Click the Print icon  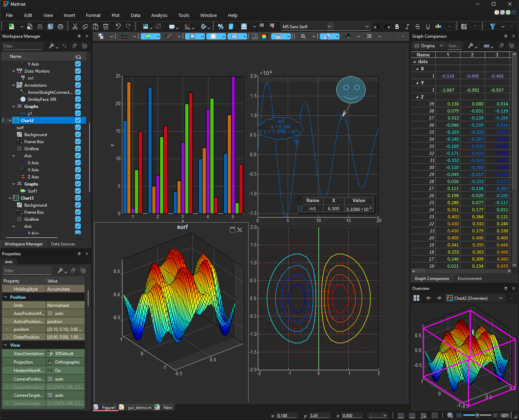[61, 26]
